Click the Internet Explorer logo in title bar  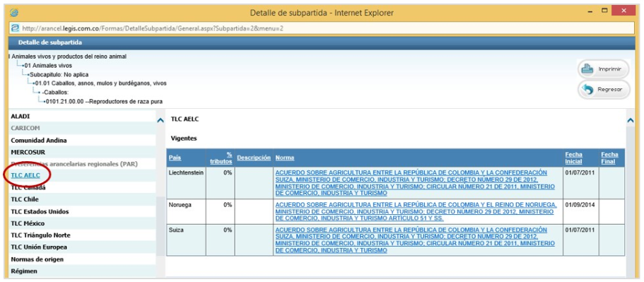tap(15, 12)
